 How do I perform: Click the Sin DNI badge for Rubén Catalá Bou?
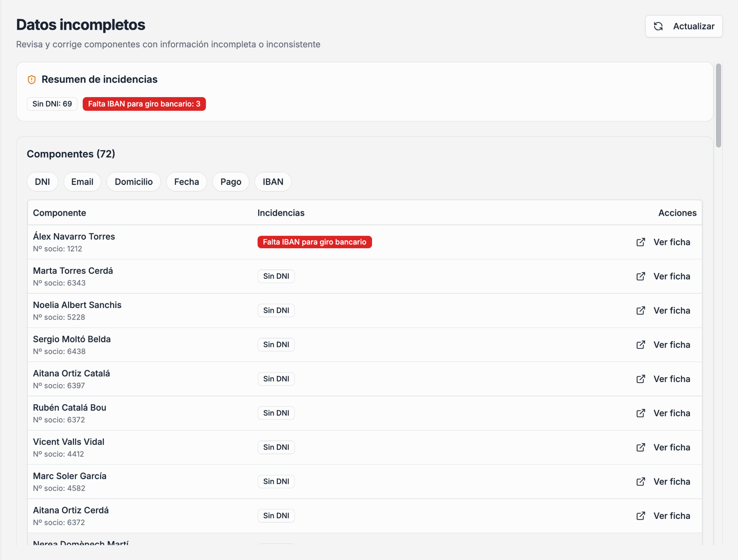pos(276,413)
